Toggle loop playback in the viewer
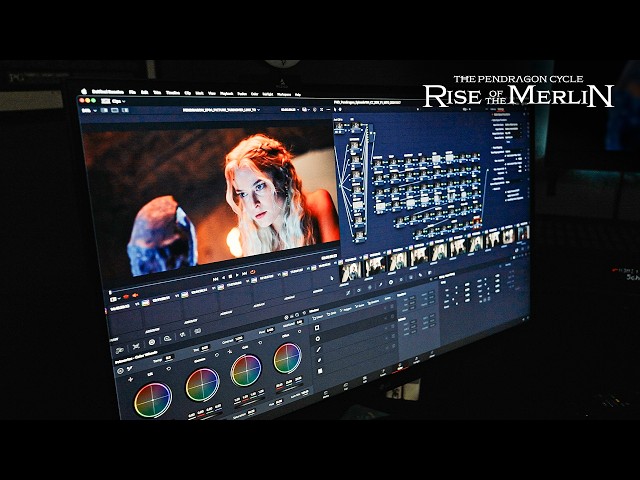The width and height of the screenshot is (640, 480). point(253,272)
